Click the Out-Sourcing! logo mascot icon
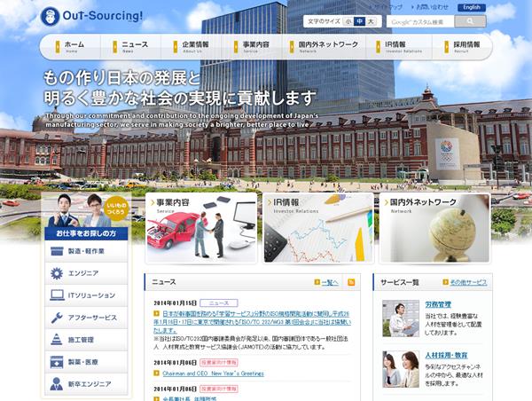The image size is (532, 401). (50, 15)
